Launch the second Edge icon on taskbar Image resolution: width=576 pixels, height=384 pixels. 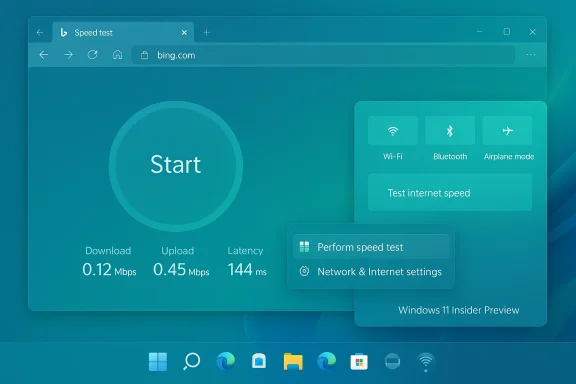tap(326, 361)
